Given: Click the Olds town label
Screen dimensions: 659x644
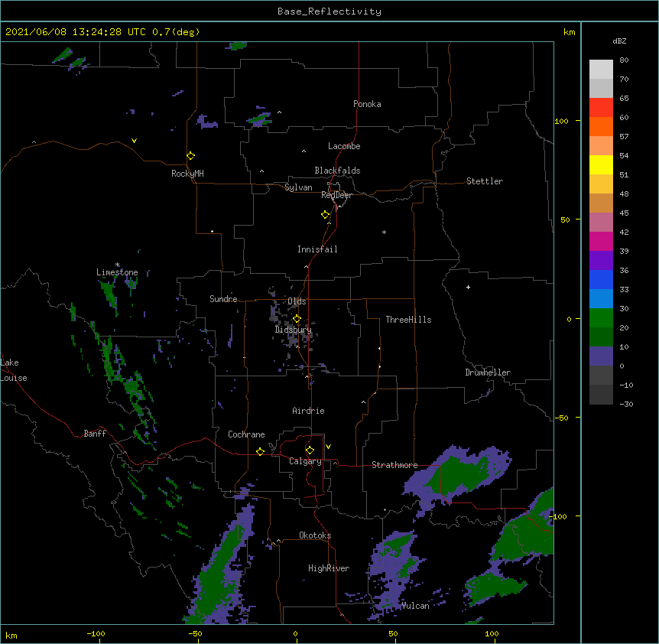Looking at the screenshot, I should point(297,301).
